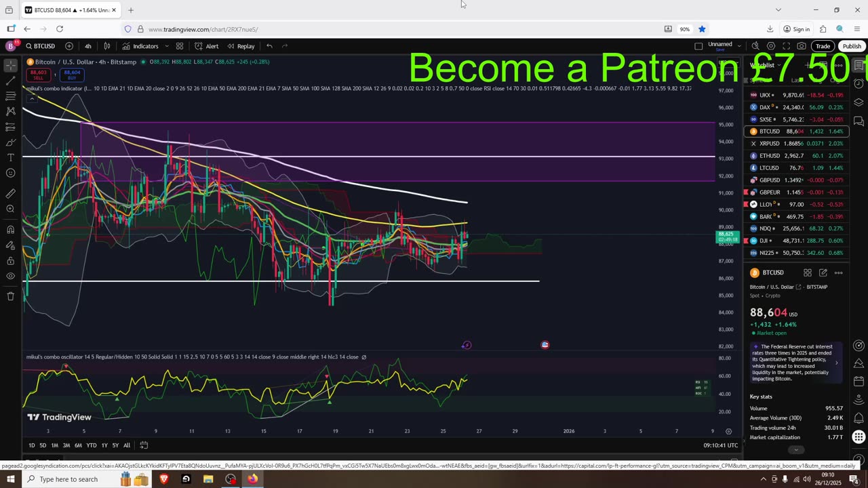This screenshot has height=488, width=868.
Task: Open the calendar panel in right sidebar
Action: click(859, 382)
